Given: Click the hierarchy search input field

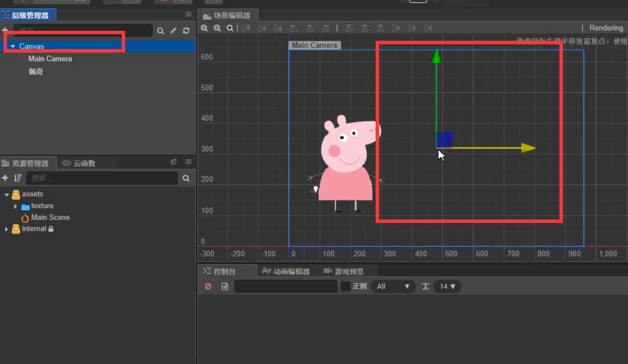Looking at the screenshot, I should (83, 30).
